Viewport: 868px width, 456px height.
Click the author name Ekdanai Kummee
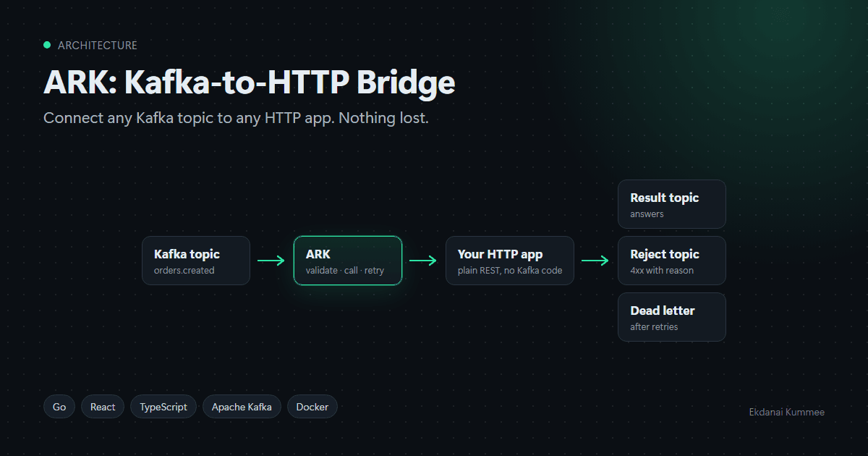(786, 412)
